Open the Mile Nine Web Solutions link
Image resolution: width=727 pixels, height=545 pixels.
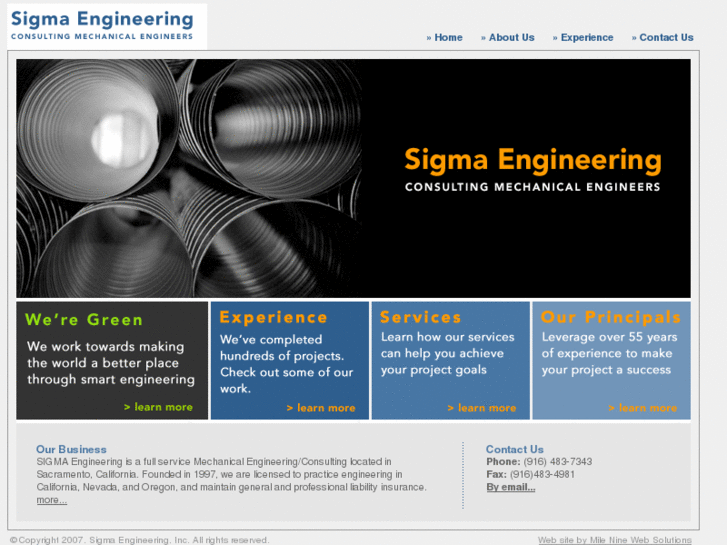tap(615, 540)
